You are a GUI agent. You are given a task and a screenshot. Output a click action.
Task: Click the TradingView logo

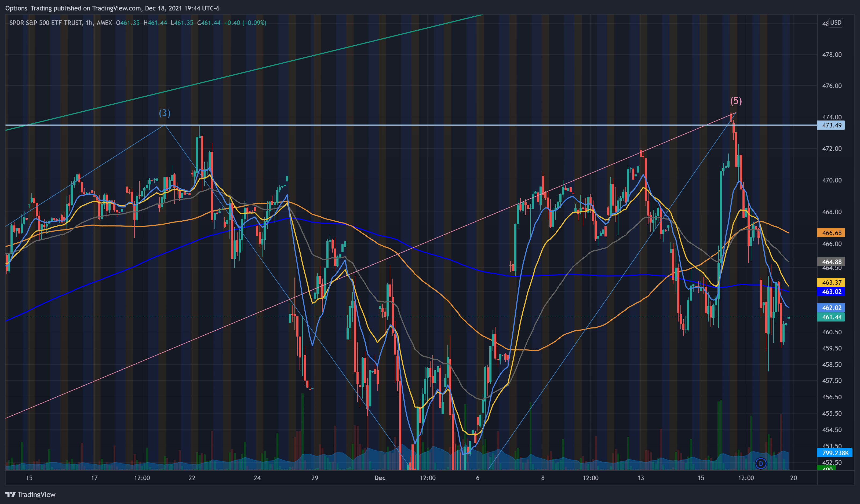[30, 494]
